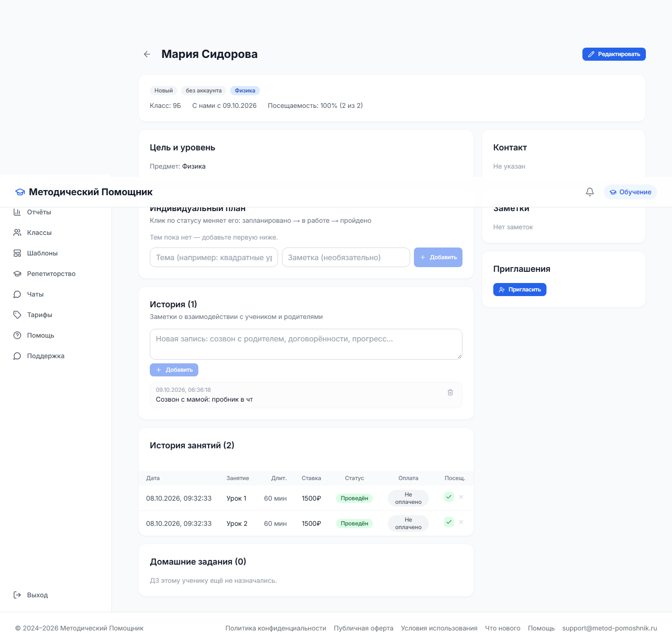Delete the 'Созвон с мамой' history entry

(450, 392)
